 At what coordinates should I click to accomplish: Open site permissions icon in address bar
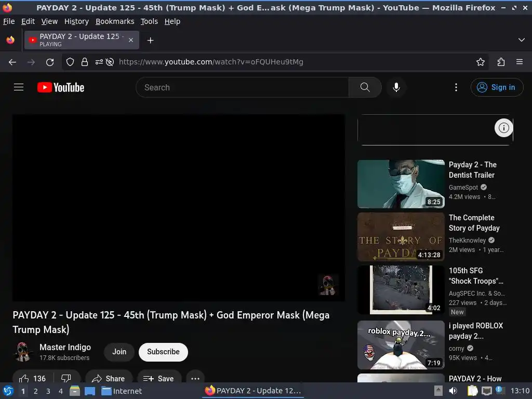[99, 62]
